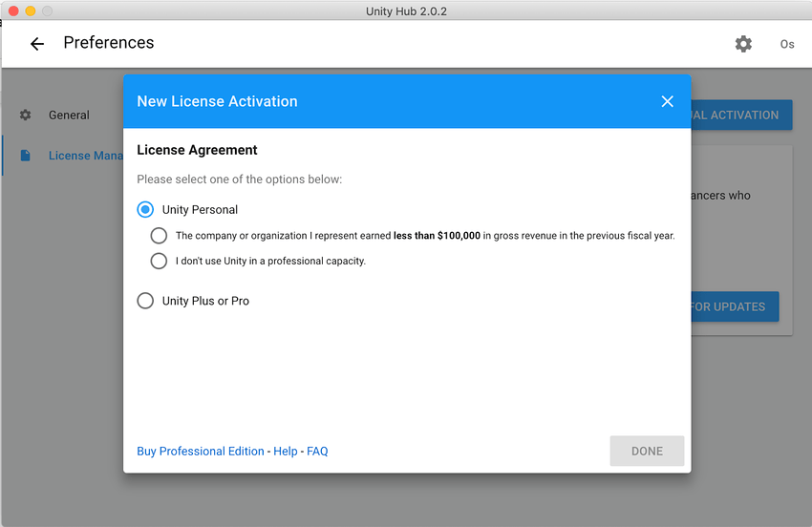Select I don't use Unity professionally option
The width and height of the screenshot is (812, 527).
(x=159, y=261)
